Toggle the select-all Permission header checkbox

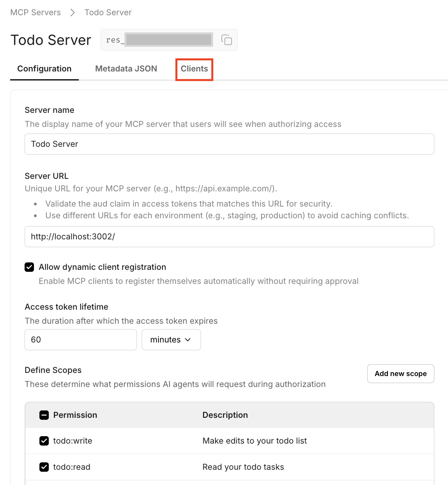coord(44,415)
